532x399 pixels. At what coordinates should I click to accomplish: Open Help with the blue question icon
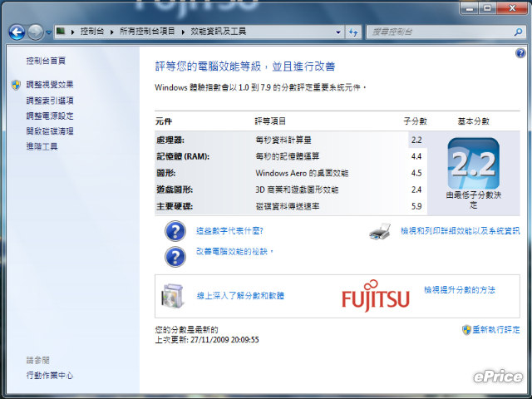click(520, 53)
